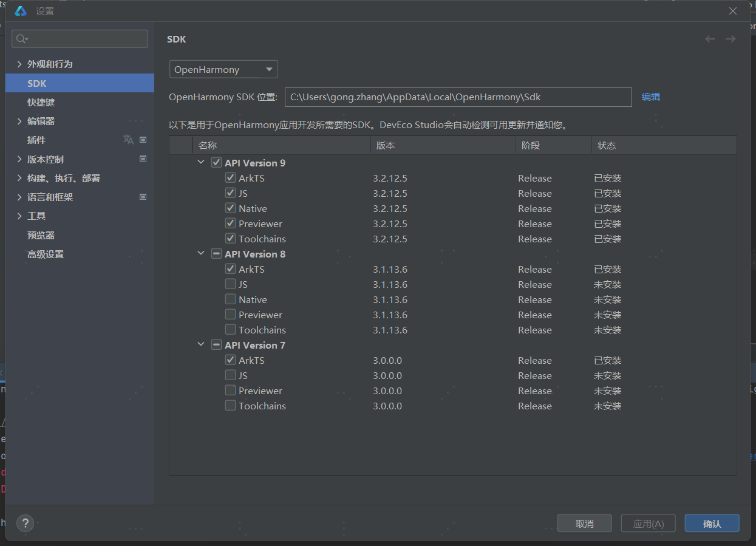Click the 应用(A) button
The image size is (756, 546).
click(x=649, y=524)
